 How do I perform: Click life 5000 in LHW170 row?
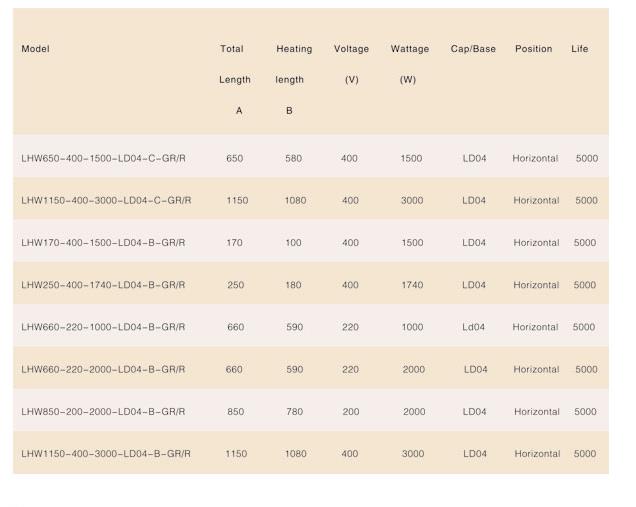click(585, 243)
